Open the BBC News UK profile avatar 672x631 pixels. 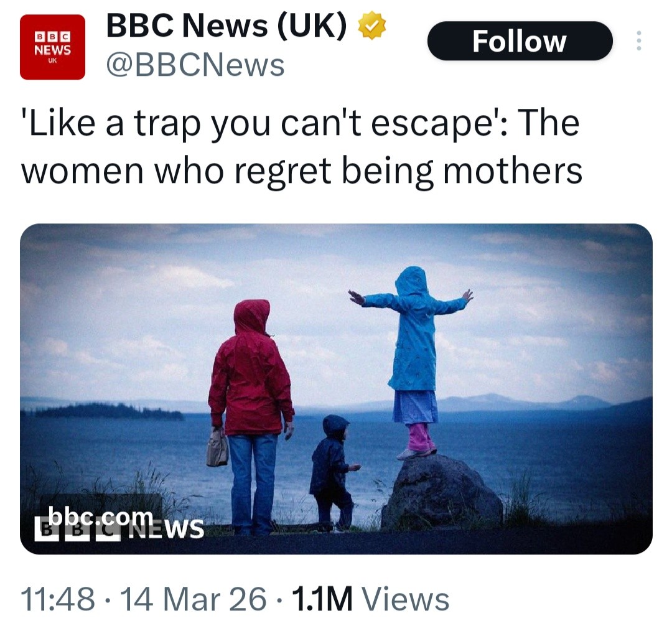coord(52,47)
